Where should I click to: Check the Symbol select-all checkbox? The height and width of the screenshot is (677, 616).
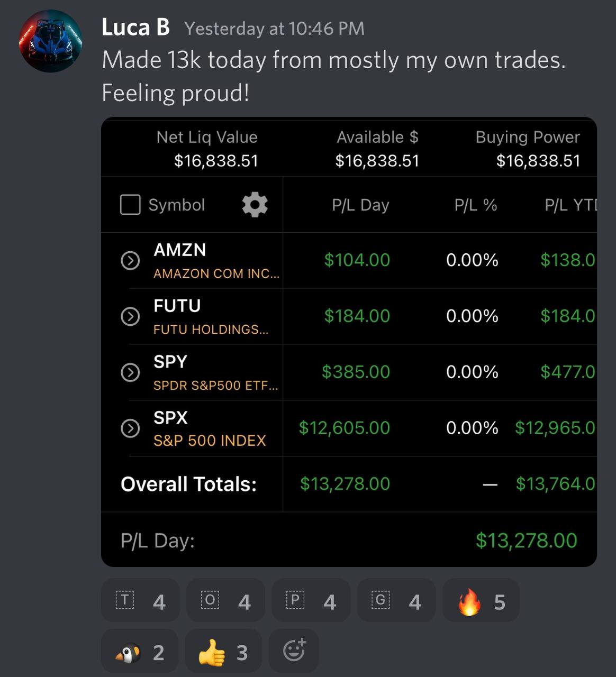(x=130, y=205)
